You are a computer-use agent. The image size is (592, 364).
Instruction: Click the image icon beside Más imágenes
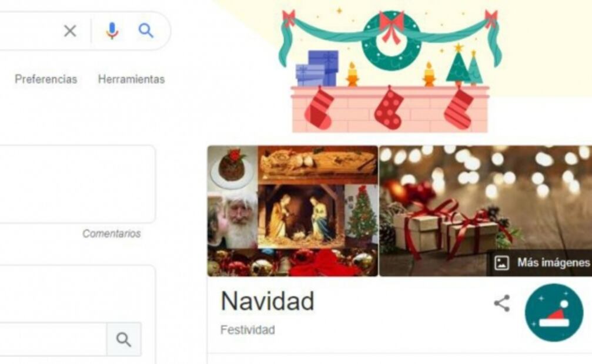coord(502,262)
